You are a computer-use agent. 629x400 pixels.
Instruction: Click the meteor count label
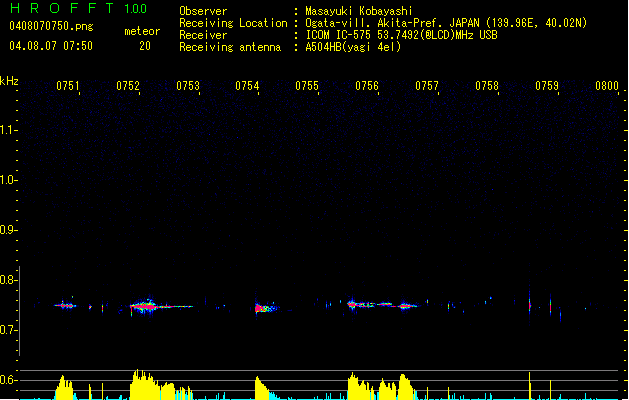point(142,31)
